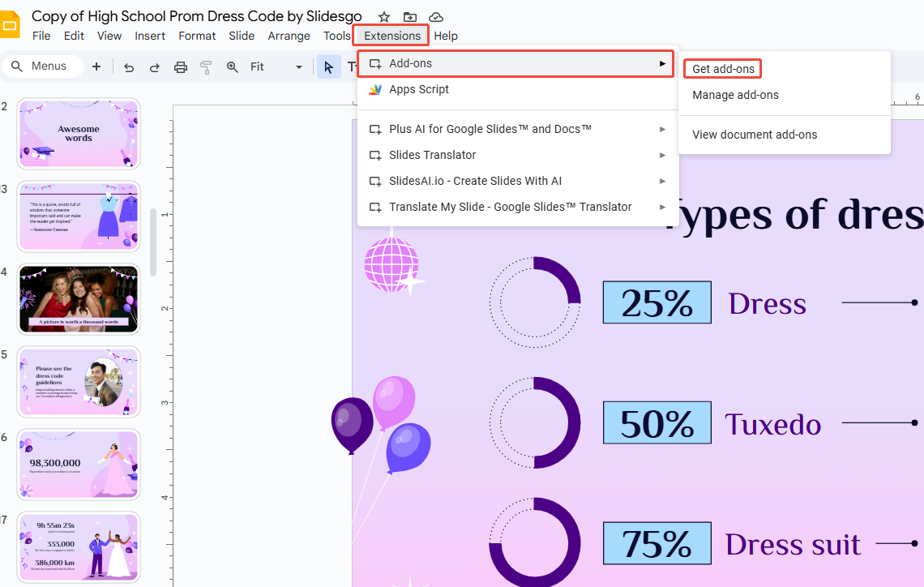Check the document cloud save status
The image size is (924, 587).
coord(435,16)
